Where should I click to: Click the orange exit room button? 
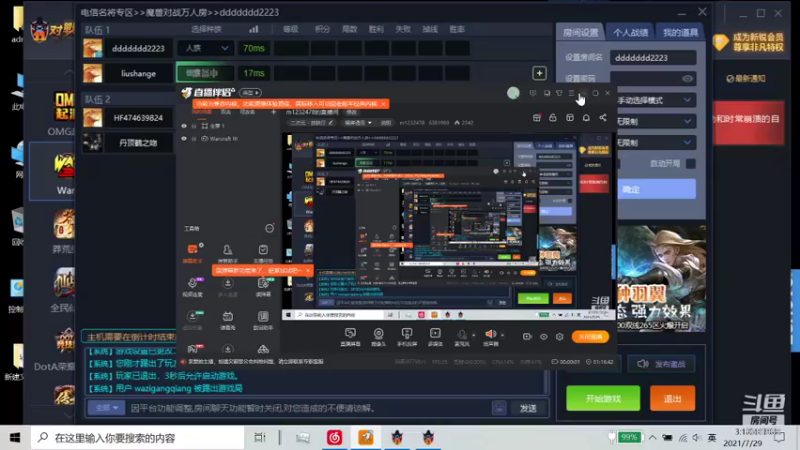pos(672,398)
